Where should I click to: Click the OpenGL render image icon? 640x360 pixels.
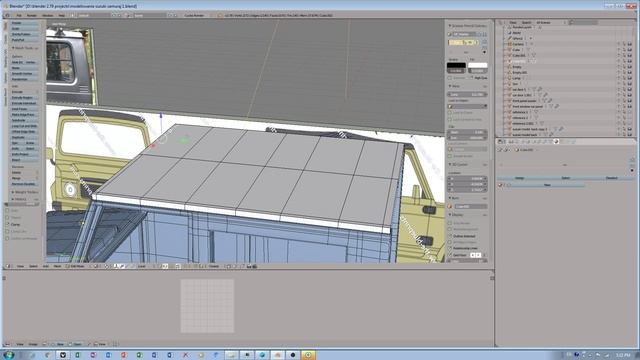pos(249,266)
